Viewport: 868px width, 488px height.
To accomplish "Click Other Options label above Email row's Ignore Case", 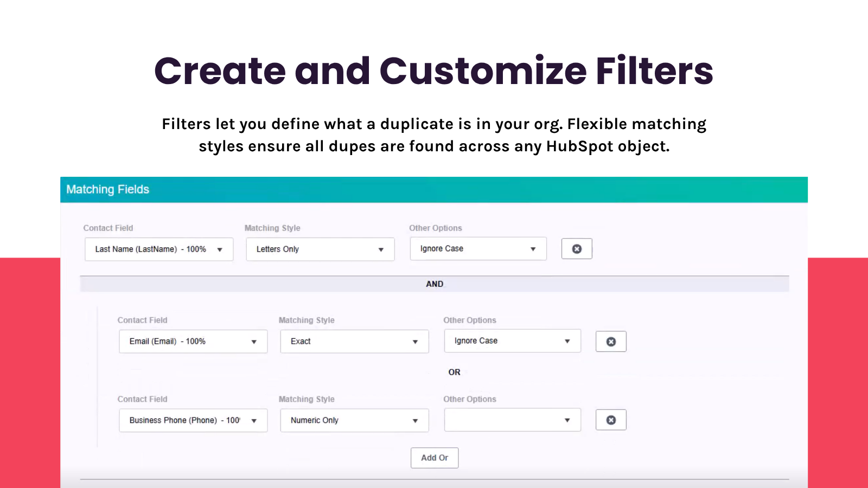I will pyautogui.click(x=470, y=320).
